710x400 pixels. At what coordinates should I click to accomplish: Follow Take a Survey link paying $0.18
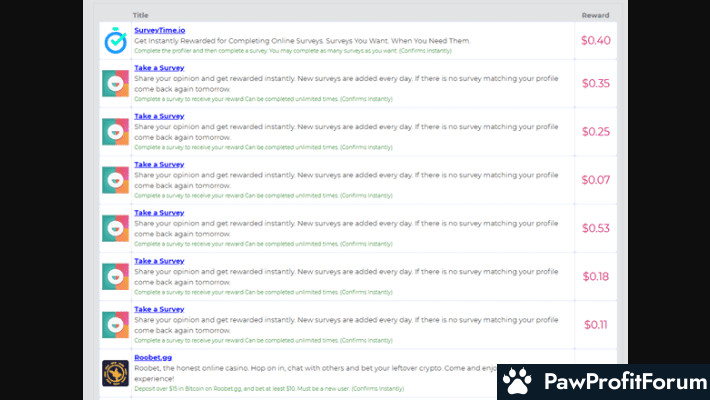tap(159, 260)
